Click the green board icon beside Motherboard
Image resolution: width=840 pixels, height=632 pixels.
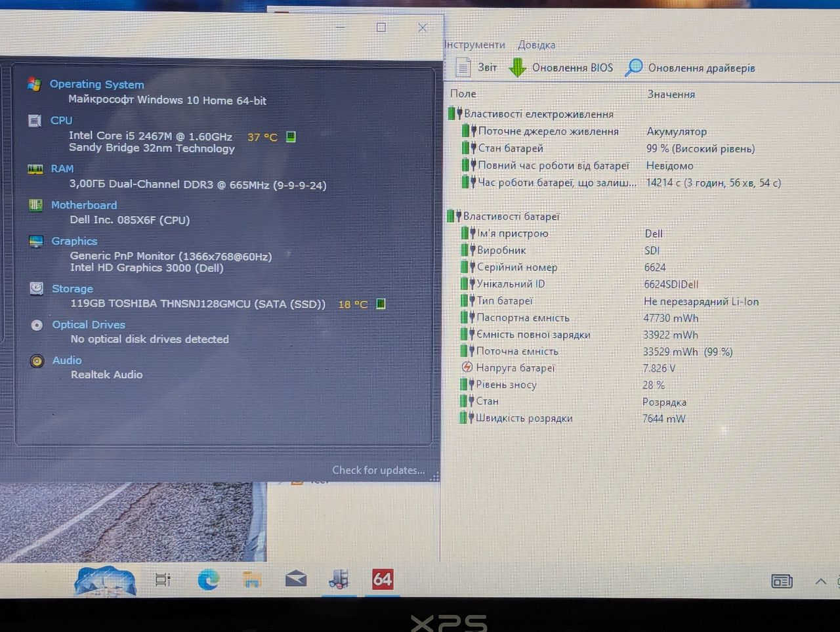[35, 205]
